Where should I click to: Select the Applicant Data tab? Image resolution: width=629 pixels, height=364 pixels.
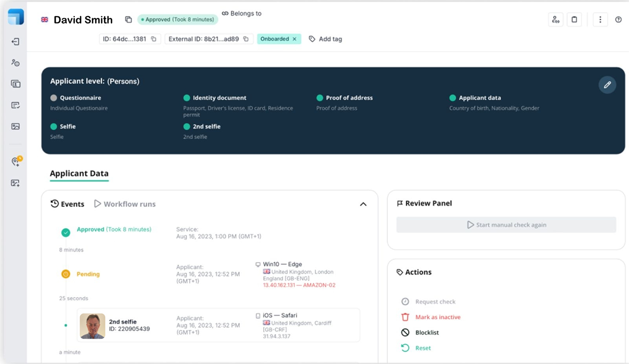point(79,173)
